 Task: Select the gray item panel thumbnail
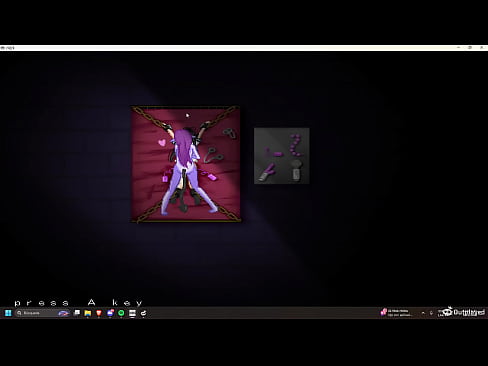282,156
